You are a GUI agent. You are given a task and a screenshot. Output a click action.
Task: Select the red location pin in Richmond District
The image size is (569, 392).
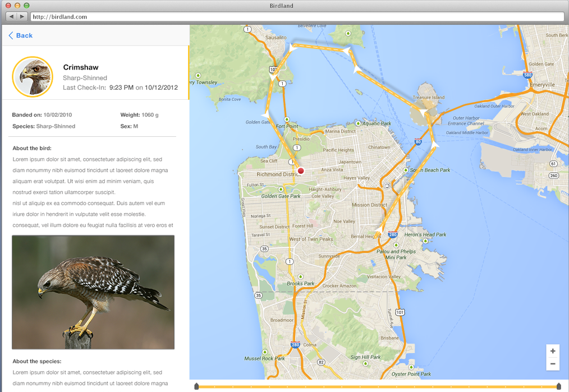(x=300, y=170)
